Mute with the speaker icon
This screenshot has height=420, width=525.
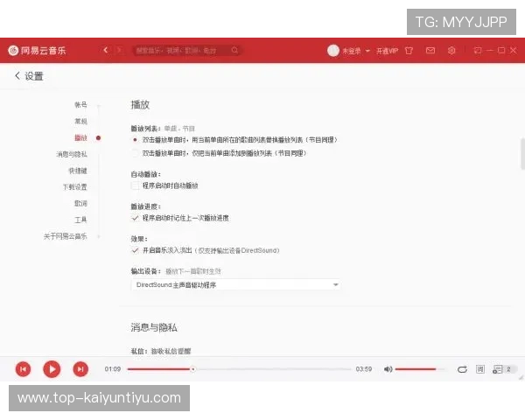(x=388, y=369)
